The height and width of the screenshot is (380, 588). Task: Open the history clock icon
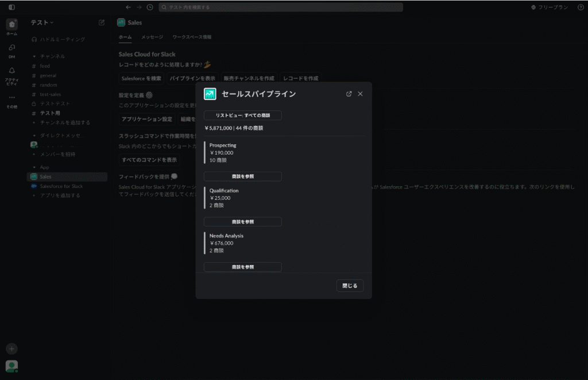[x=150, y=7]
